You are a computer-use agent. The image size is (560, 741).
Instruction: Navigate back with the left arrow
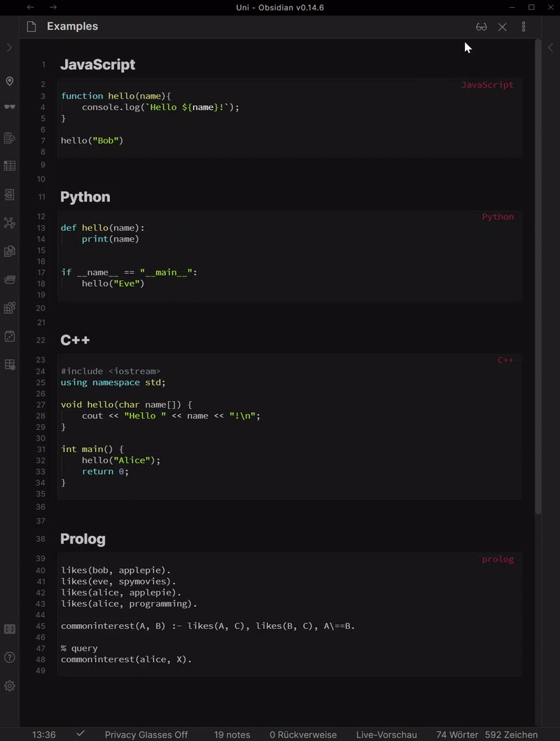[30, 7]
